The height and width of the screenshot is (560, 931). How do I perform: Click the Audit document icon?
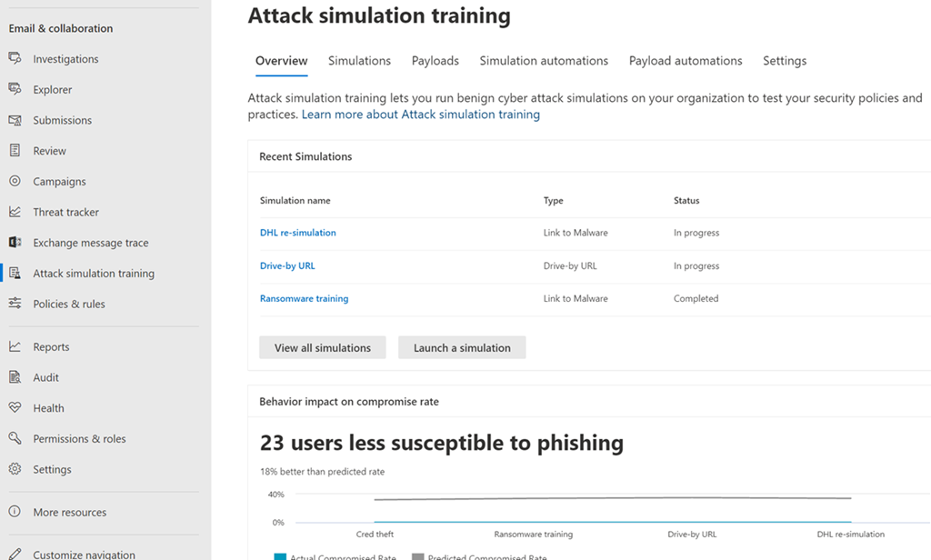tap(15, 377)
